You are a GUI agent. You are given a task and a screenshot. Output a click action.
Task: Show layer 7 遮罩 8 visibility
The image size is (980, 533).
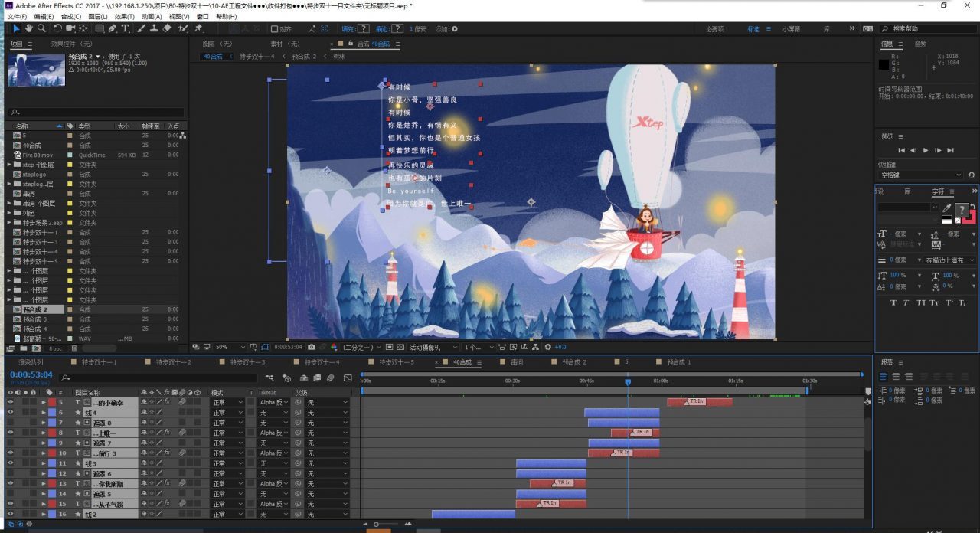pos(10,422)
